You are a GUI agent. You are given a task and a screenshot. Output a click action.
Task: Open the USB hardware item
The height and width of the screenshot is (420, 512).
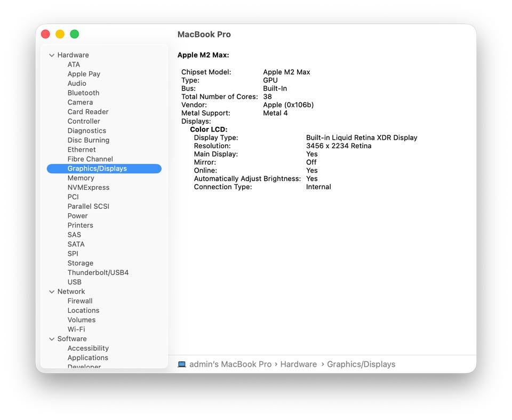[75, 282]
